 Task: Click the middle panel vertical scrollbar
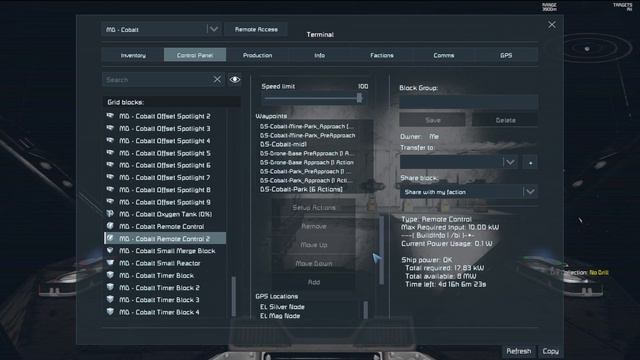381,250
